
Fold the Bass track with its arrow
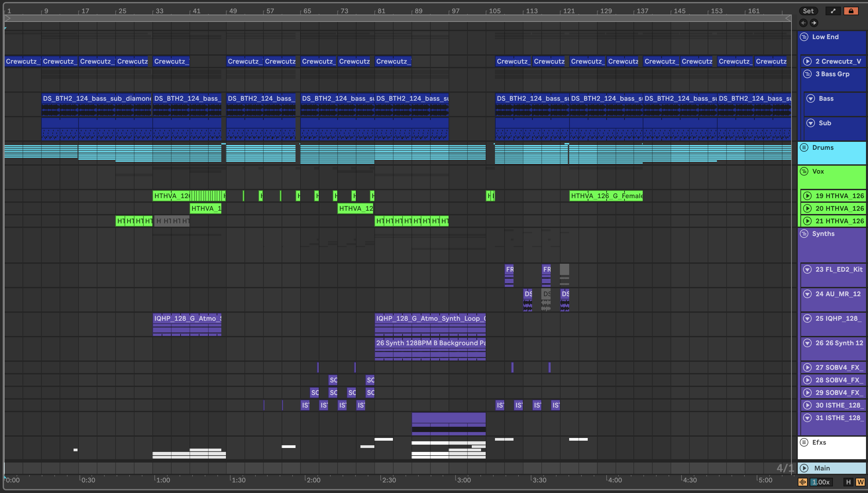coord(810,98)
